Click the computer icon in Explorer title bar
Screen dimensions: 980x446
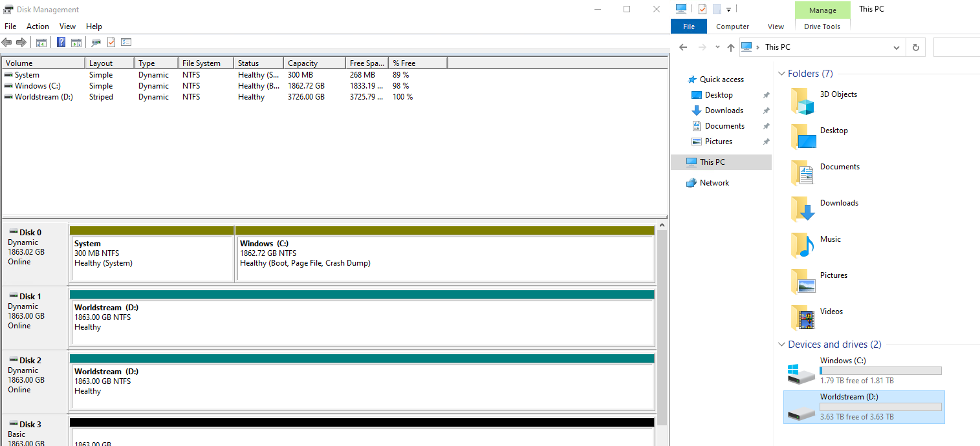681,9
